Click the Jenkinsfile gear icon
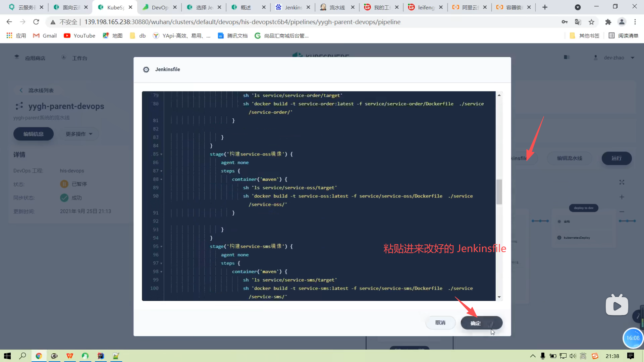Viewport: 644px width, 362px height. coord(146,69)
